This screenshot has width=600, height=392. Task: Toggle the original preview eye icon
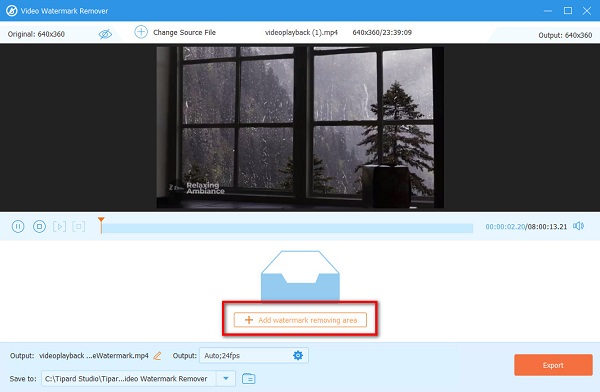tap(105, 34)
